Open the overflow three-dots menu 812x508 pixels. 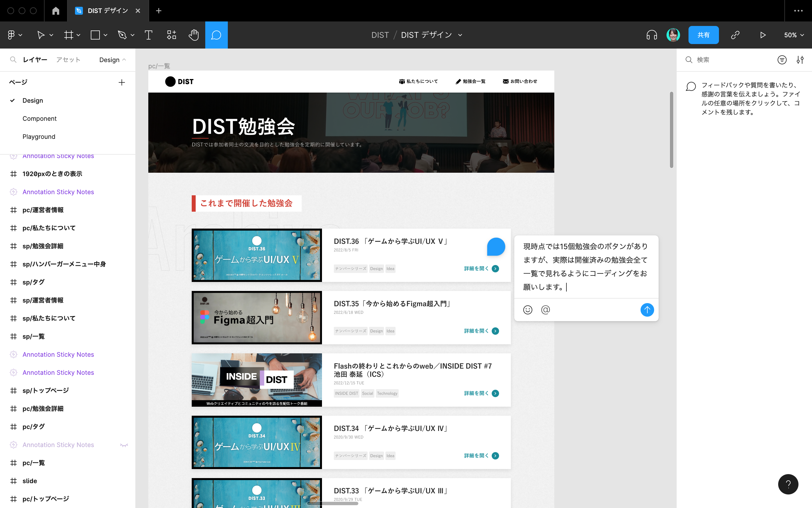coord(798,11)
